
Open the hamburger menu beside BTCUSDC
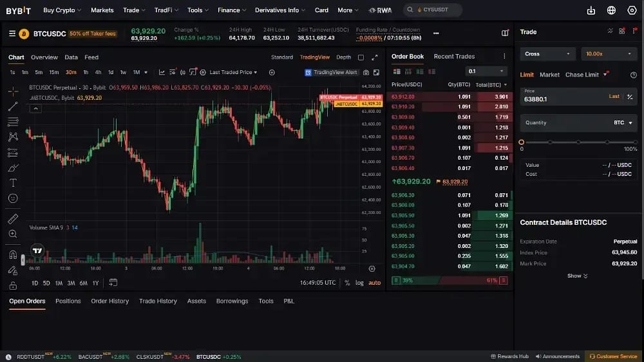click(12, 33)
